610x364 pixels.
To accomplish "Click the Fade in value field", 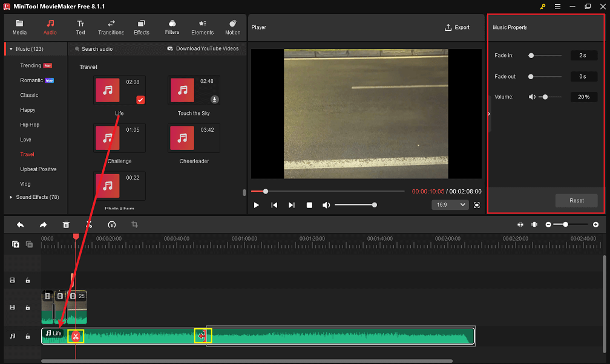I will point(583,56).
